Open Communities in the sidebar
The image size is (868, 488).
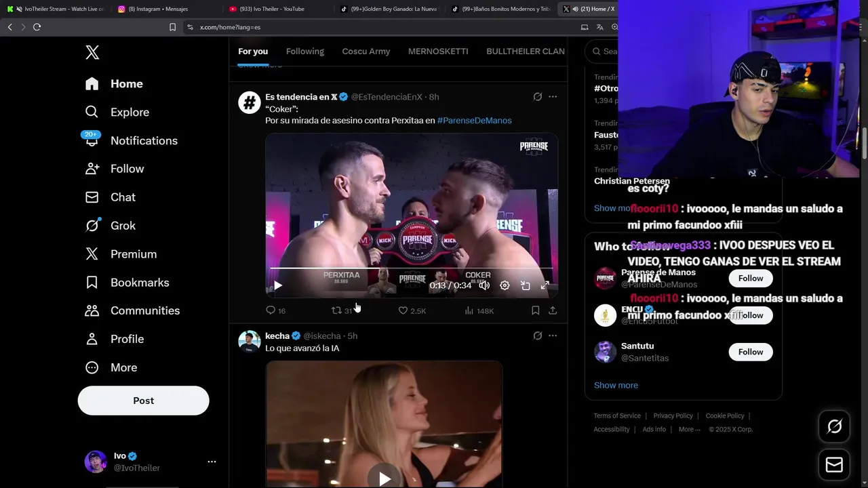coord(132,310)
